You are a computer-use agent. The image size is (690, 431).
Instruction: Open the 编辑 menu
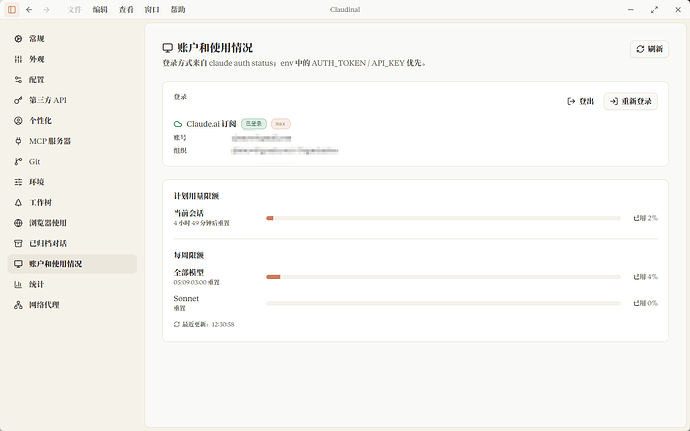pyautogui.click(x=100, y=9)
